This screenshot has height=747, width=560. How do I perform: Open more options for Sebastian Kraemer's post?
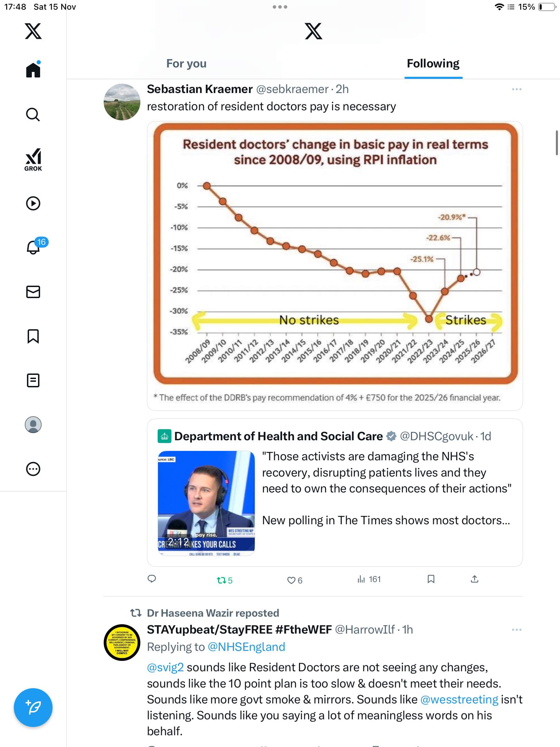click(x=516, y=89)
